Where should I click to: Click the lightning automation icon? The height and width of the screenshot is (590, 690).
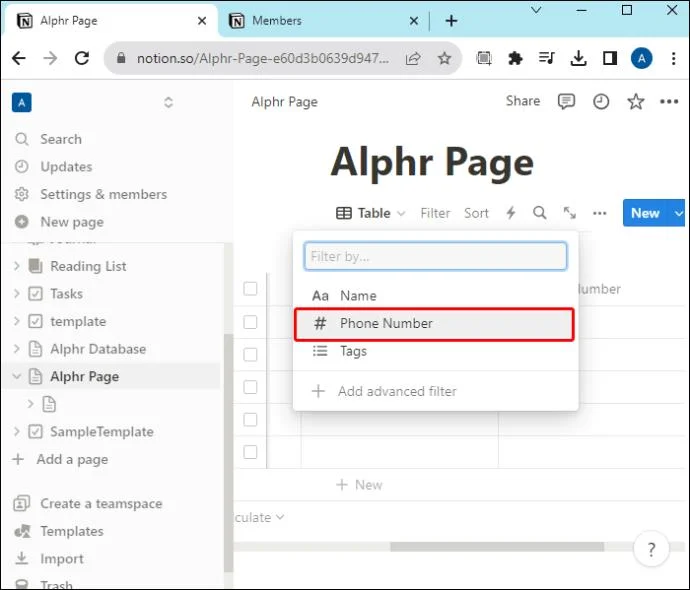510,213
